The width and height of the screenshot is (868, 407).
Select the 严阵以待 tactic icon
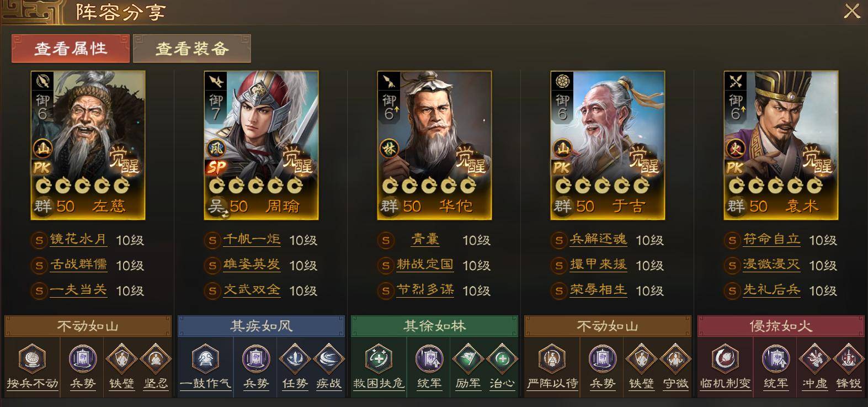click(x=552, y=358)
